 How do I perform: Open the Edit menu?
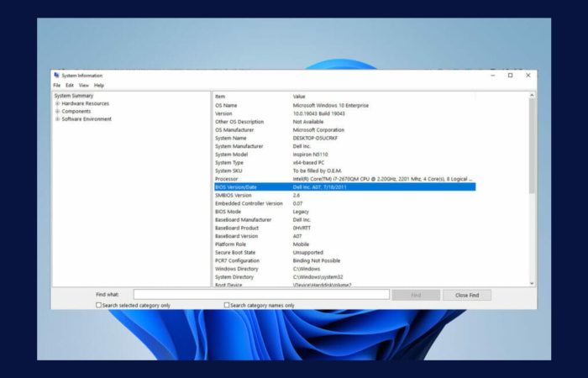point(70,86)
